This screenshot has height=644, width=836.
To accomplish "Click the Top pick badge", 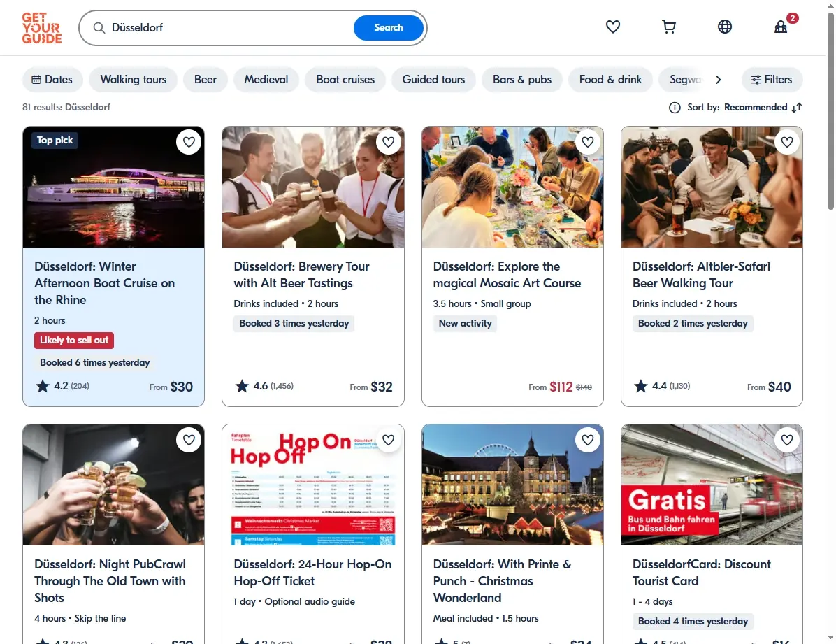I will [55, 141].
